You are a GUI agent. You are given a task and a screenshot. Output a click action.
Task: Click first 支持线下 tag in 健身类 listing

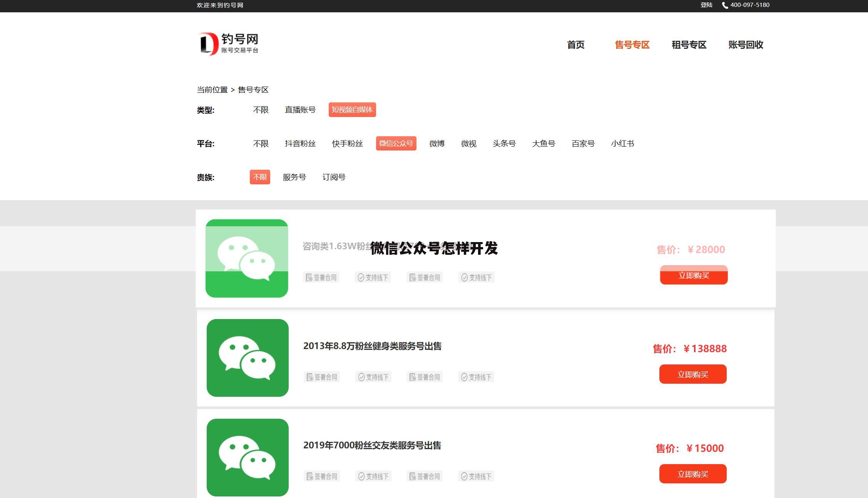[x=373, y=377]
